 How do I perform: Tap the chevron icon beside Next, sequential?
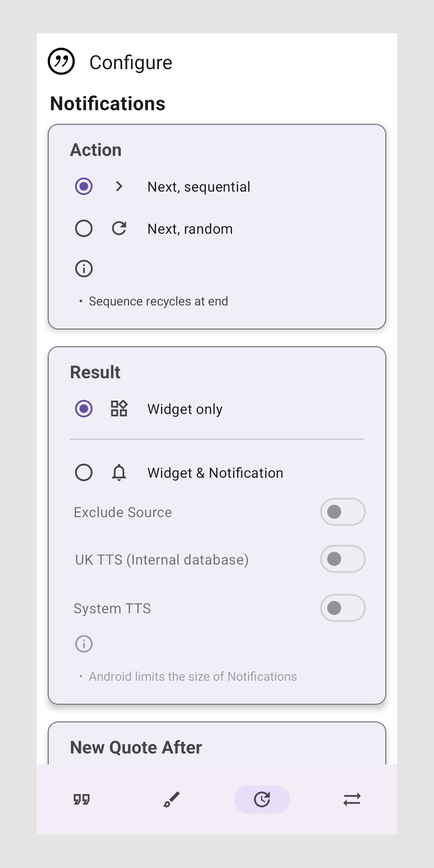(x=119, y=186)
